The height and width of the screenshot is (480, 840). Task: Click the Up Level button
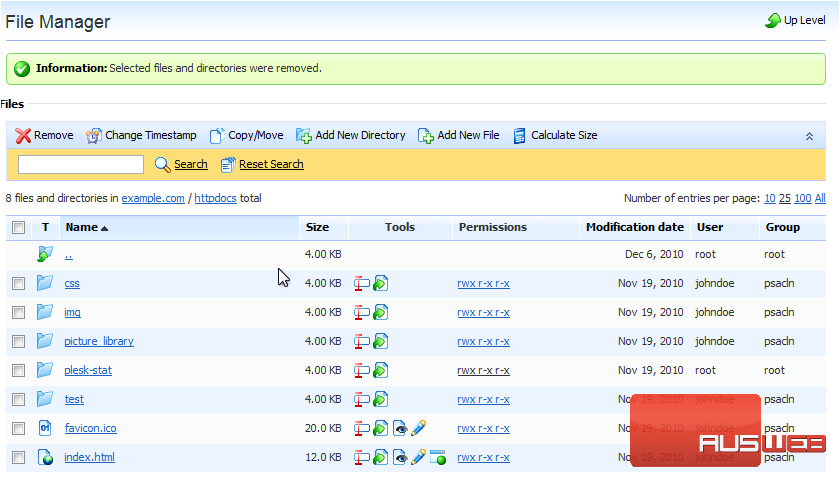(795, 20)
